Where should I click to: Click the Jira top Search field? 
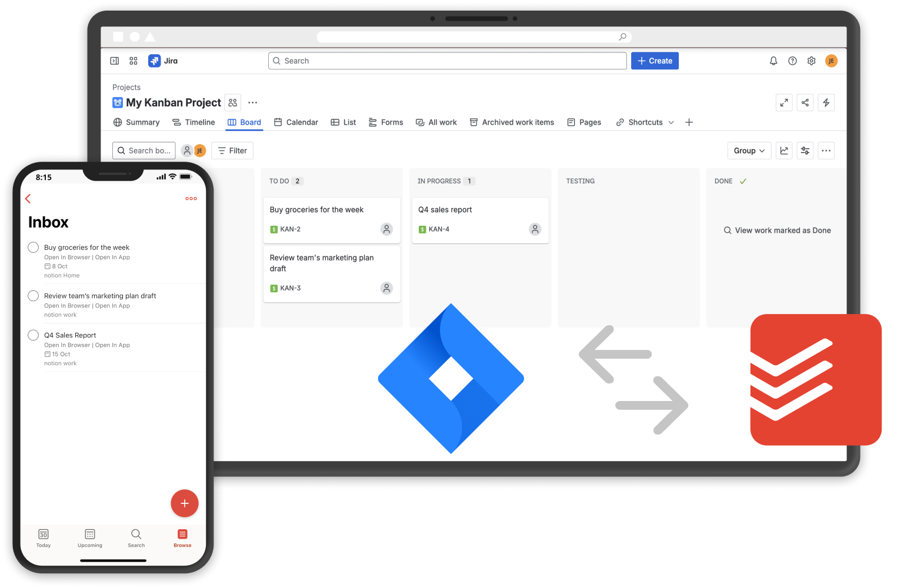tap(448, 61)
